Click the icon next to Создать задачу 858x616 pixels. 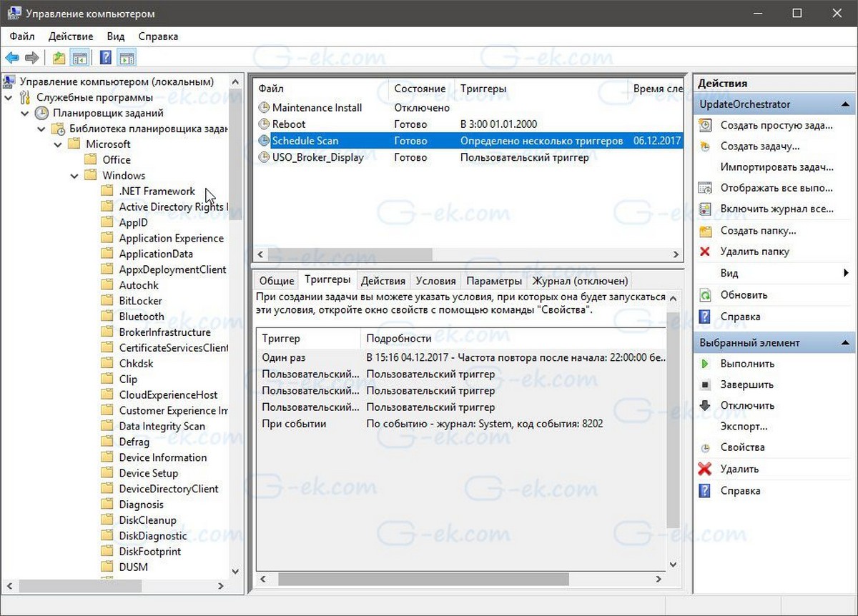tap(706, 146)
